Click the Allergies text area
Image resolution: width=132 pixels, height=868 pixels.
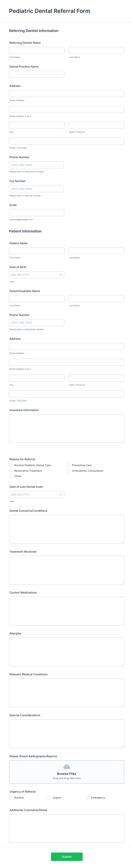[x=66, y=651]
